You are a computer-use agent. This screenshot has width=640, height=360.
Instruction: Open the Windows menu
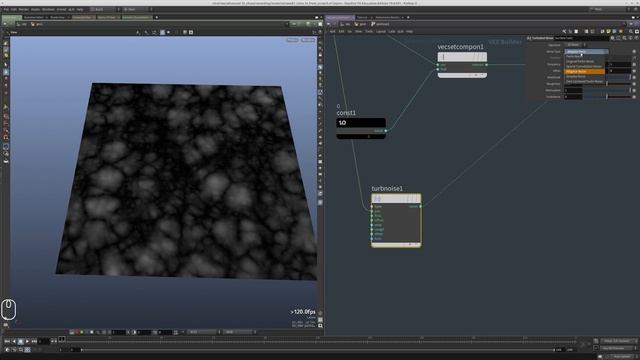(x=48, y=9)
